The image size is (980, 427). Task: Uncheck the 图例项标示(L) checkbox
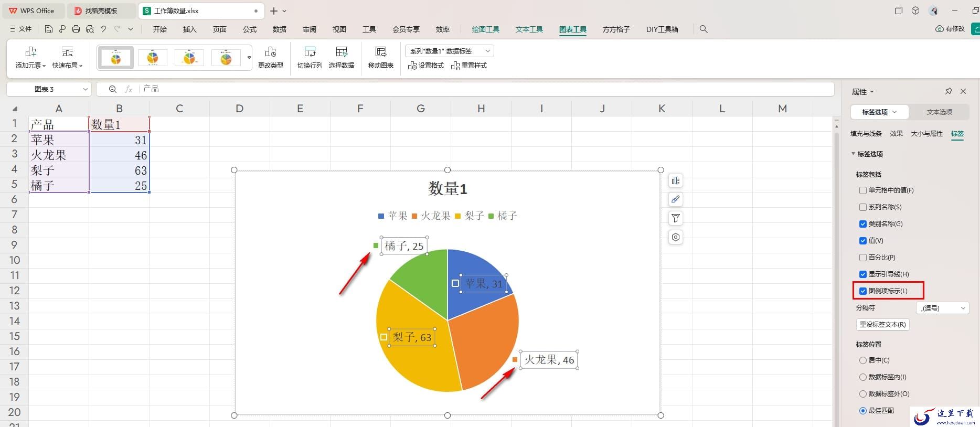(862, 291)
